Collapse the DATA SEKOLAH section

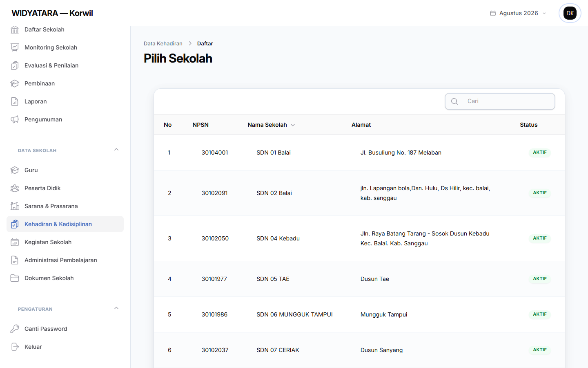(116, 150)
